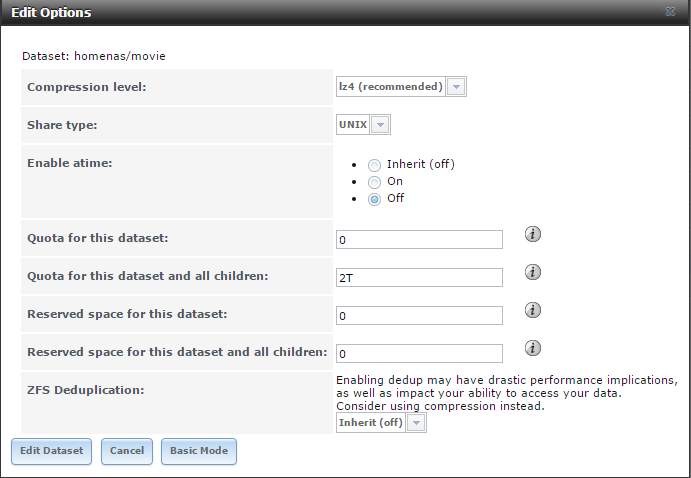Click the Edit Options title bar
The image size is (691, 478).
[x=300, y=13]
